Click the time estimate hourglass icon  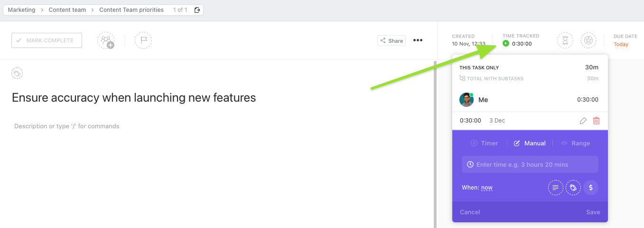tap(565, 40)
